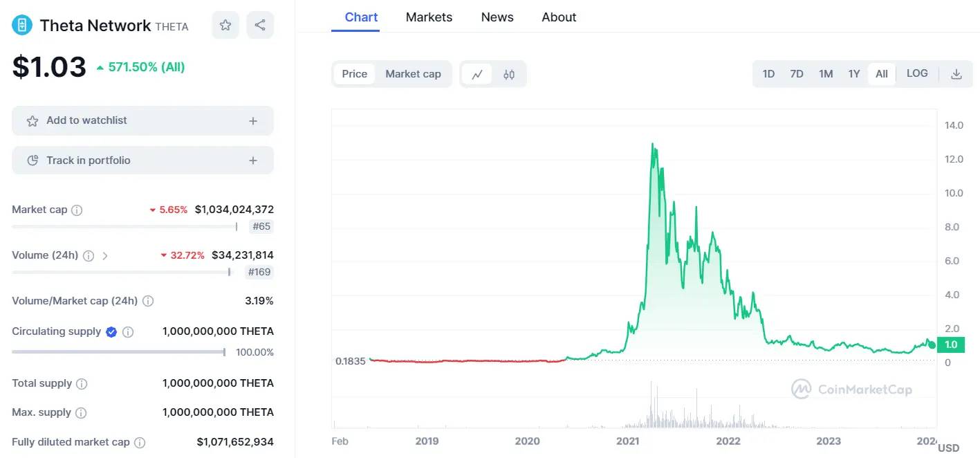Toggle chart to Market cap view

click(x=413, y=74)
